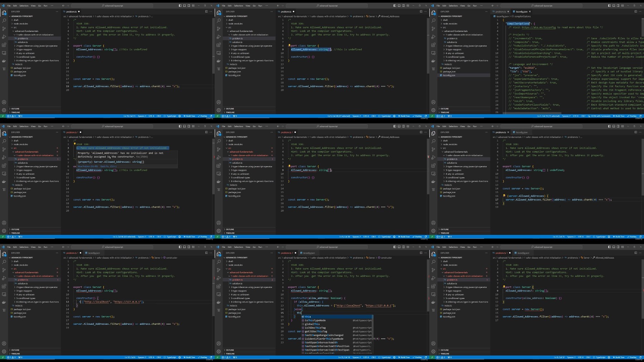Open Search view in the 'string[] | undefined' window

point(433,141)
